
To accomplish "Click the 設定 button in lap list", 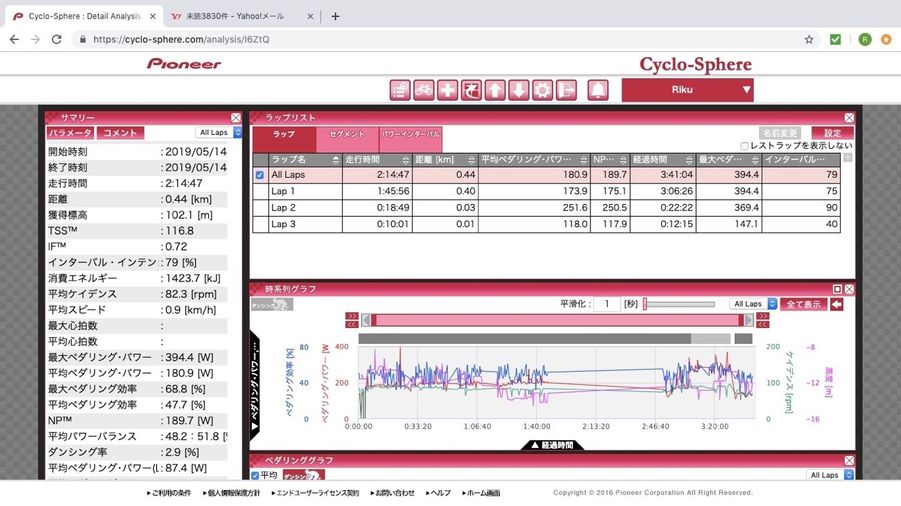I will point(831,132).
